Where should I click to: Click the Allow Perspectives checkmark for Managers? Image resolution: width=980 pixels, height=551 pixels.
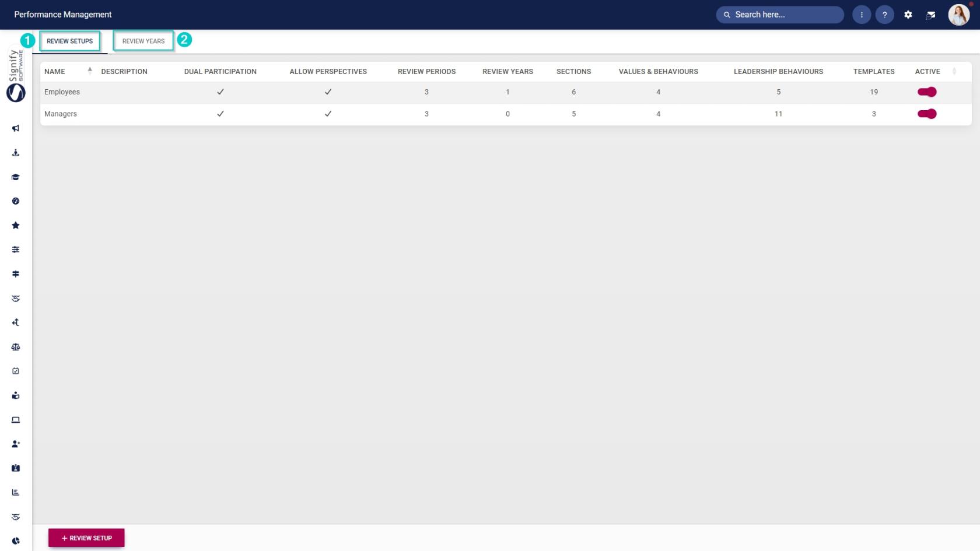328,114
